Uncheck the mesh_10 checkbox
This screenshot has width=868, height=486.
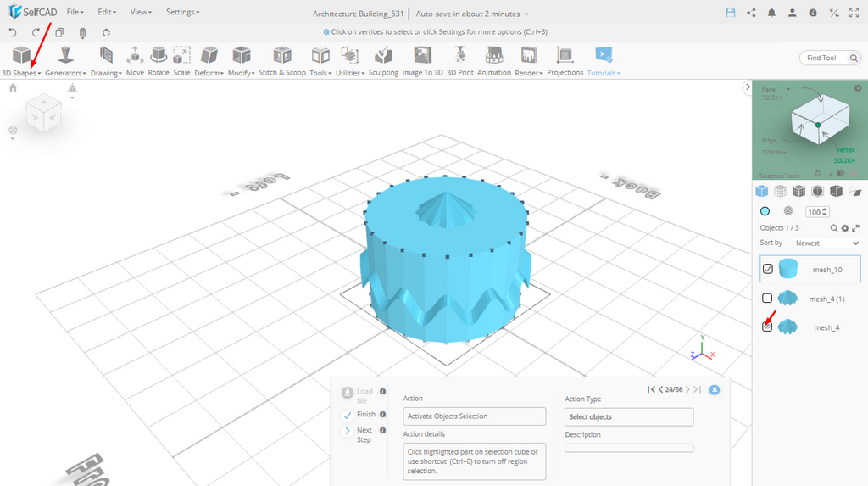click(768, 269)
